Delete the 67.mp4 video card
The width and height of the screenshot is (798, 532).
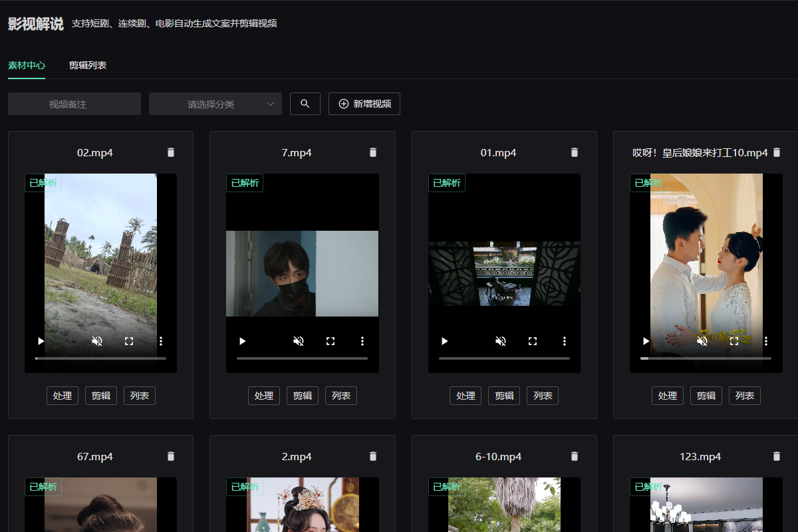[171, 457]
